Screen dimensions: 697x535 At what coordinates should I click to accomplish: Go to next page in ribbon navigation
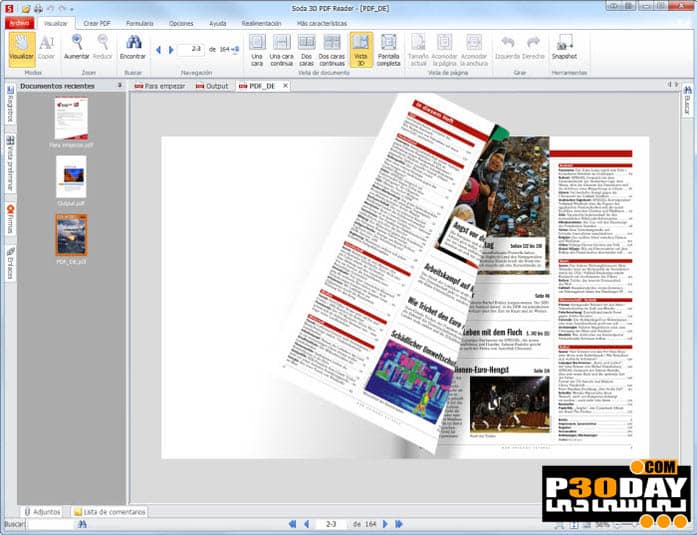pos(171,50)
